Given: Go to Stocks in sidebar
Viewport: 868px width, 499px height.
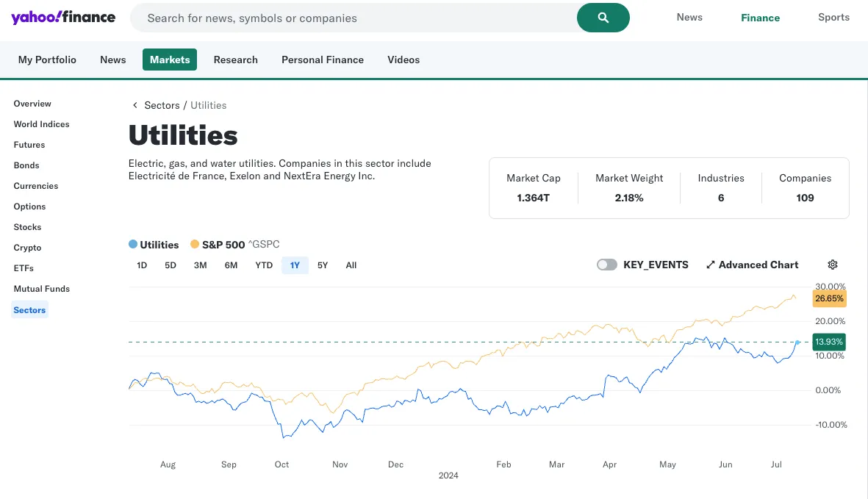Looking at the screenshot, I should click(28, 227).
